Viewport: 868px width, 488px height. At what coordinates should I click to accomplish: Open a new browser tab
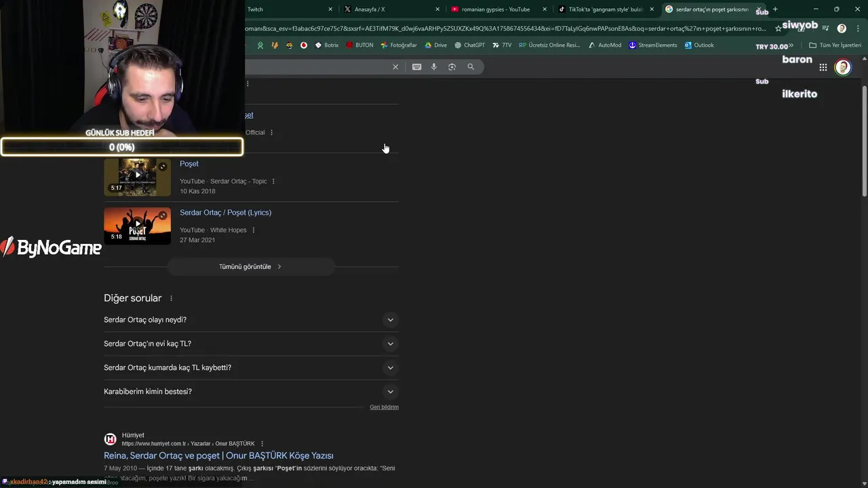(775, 9)
